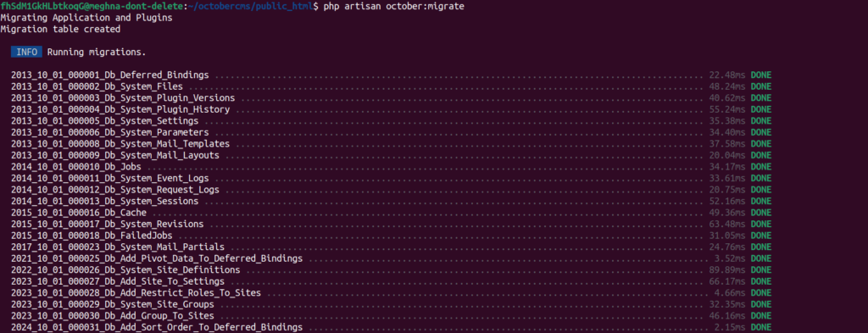Click the Db_FailedJobs migration name

tap(92, 236)
